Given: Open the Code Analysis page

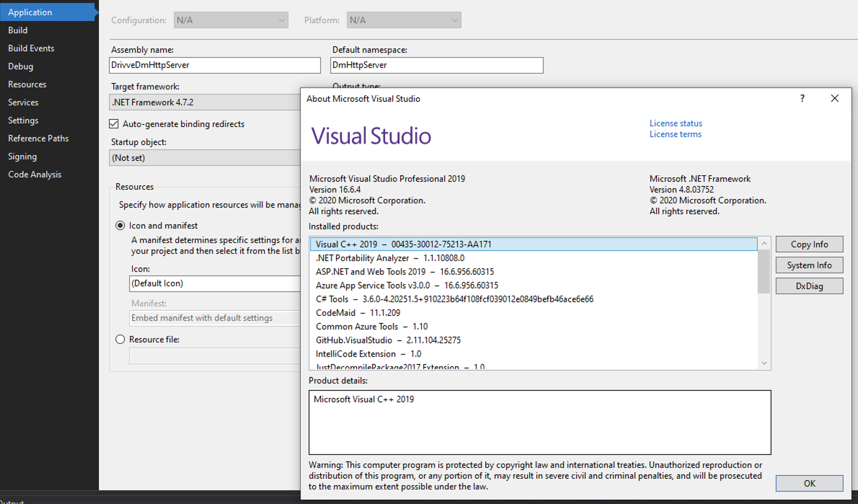Looking at the screenshot, I should (35, 174).
